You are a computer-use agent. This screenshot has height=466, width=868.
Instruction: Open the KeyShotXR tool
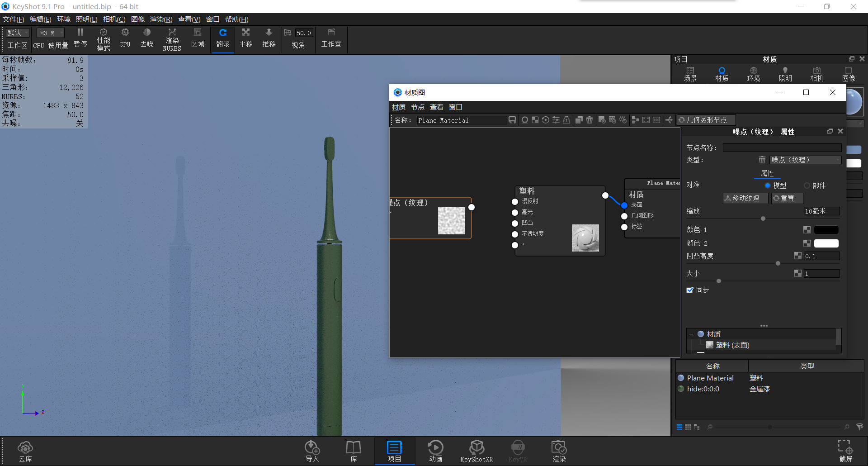coord(476,450)
